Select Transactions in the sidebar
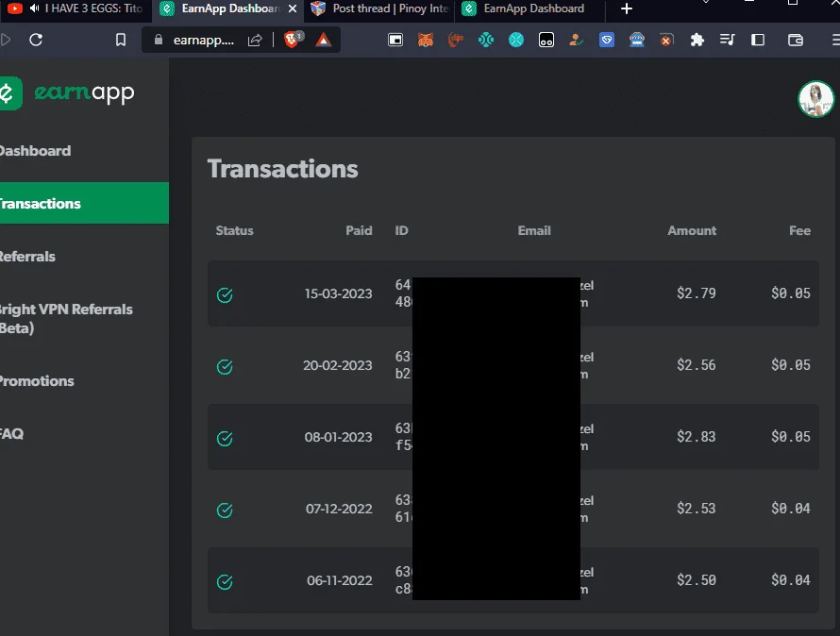840x636 pixels. 84,203
